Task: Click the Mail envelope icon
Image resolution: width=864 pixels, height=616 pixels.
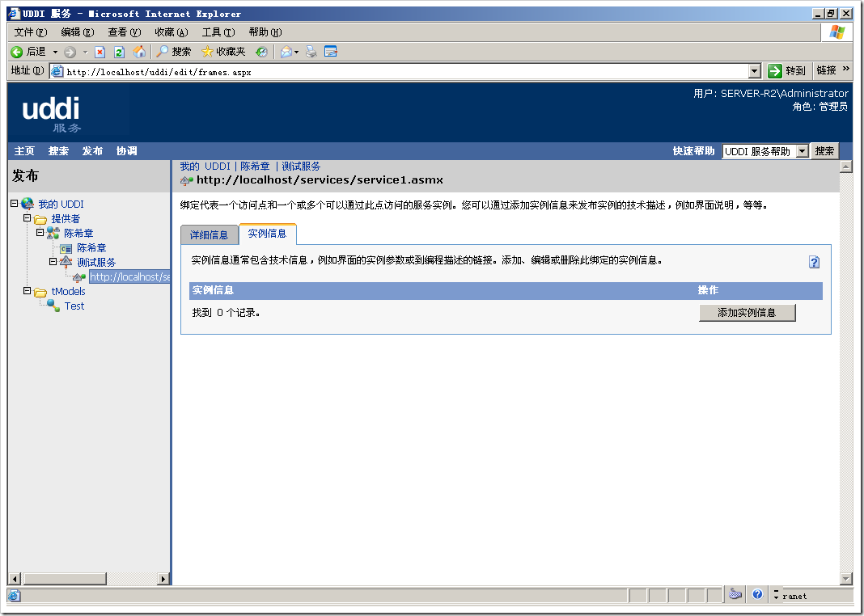Action: pos(286,53)
